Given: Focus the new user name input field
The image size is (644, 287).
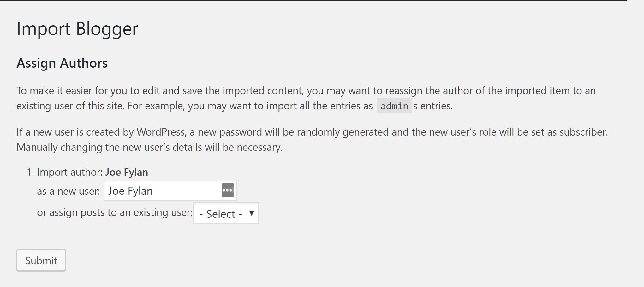Looking at the screenshot, I should (x=170, y=190).
